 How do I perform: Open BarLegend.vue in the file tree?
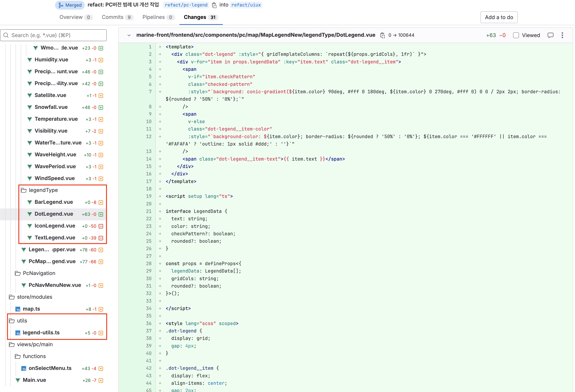[54, 202]
